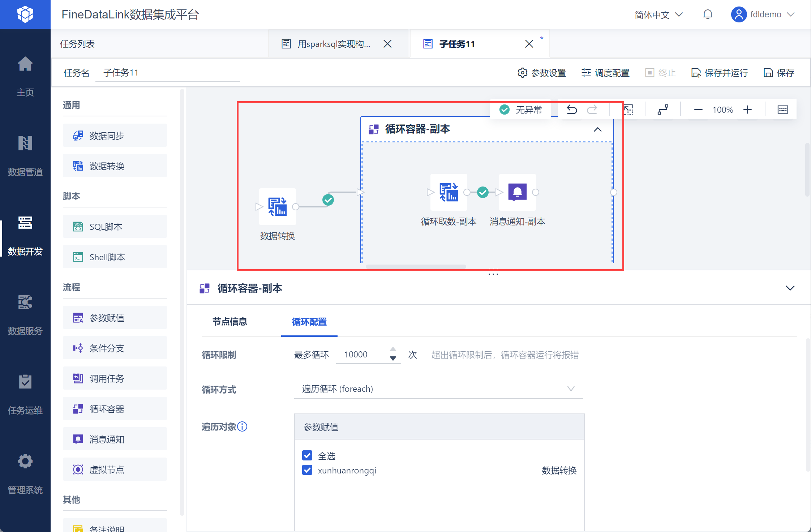Image resolution: width=811 pixels, height=532 pixels.
Task: Click the 保存并运行 button
Action: (720, 73)
